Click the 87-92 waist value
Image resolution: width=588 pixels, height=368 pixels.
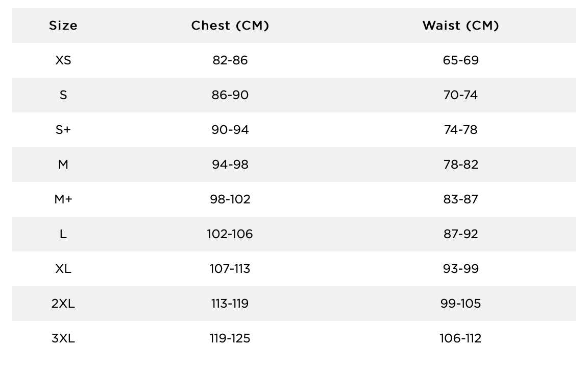tap(460, 234)
